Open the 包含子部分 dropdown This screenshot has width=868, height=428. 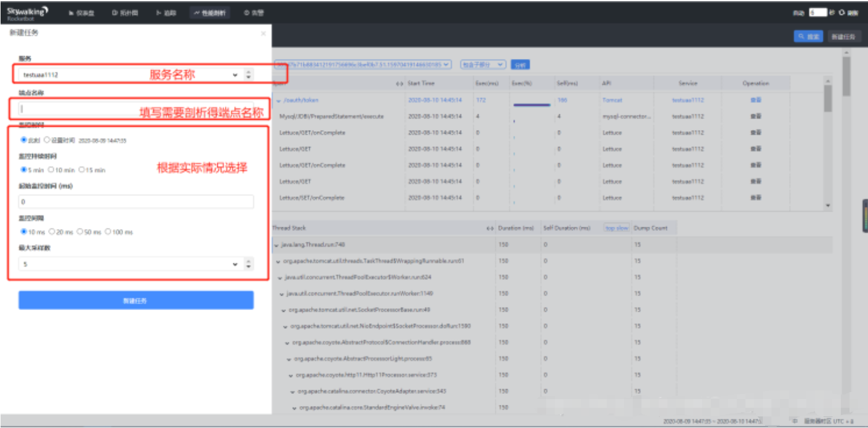tap(483, 65)
